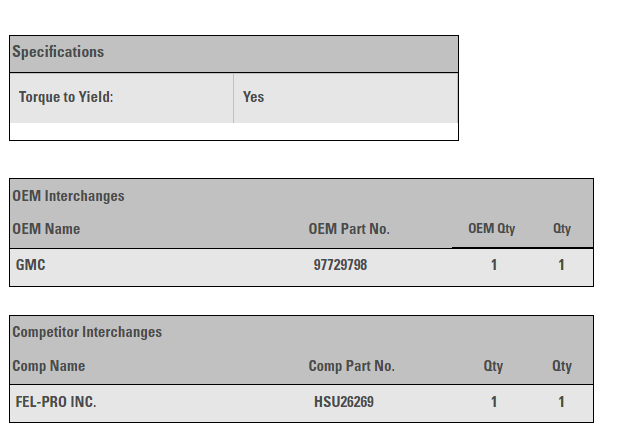The width and height of the screenshot is (621, 430).
Task: Click OEM part number 97729798
Action: (340, 266)
